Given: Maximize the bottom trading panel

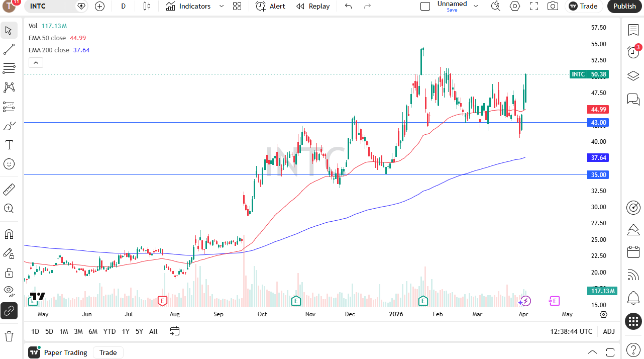Looking at the screenshot, I should [x=610, y=352].
